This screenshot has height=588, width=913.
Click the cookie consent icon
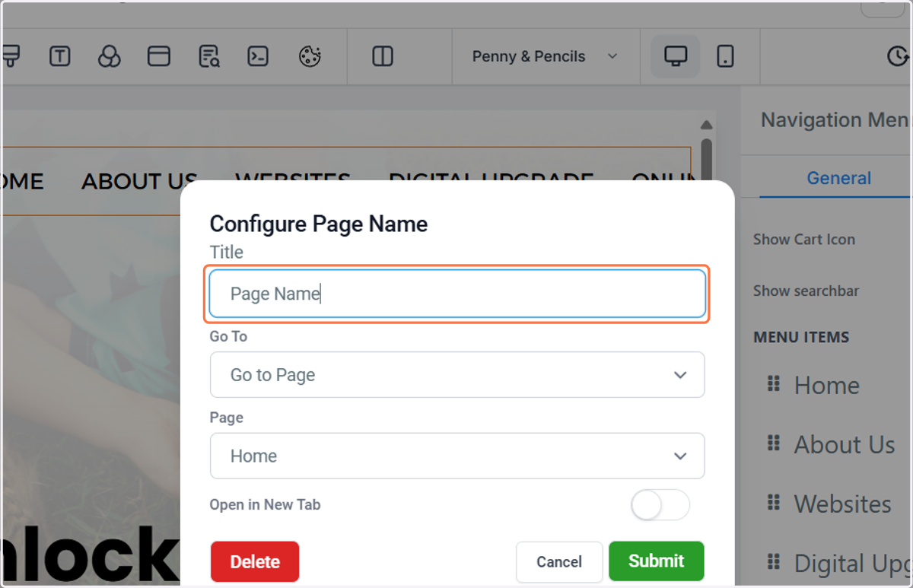pos(310,56)
